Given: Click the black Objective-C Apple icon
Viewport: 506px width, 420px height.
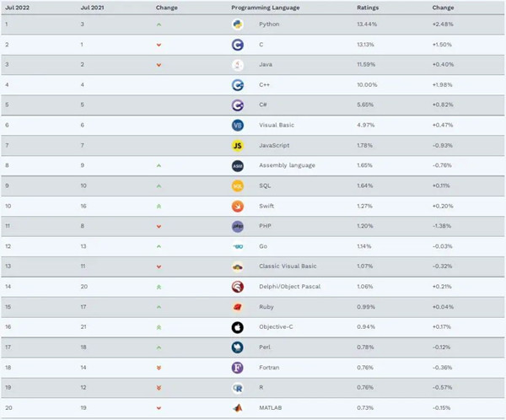Looking at the screenshot, I should click(238, 327).
